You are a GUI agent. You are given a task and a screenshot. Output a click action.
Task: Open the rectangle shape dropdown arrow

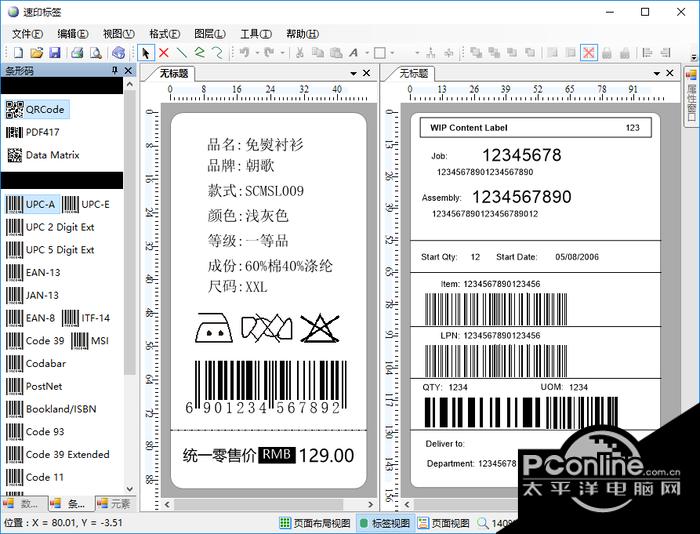(392, 53)
